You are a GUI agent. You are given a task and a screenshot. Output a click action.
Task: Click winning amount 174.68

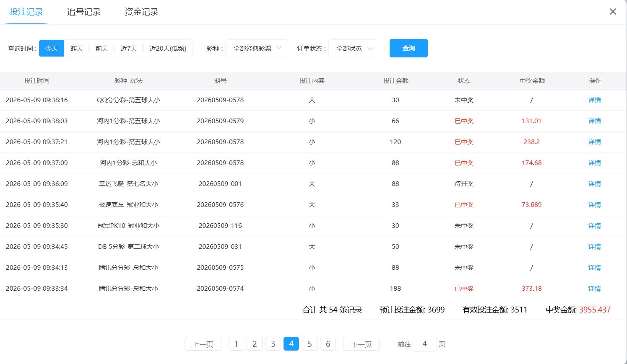531,163
